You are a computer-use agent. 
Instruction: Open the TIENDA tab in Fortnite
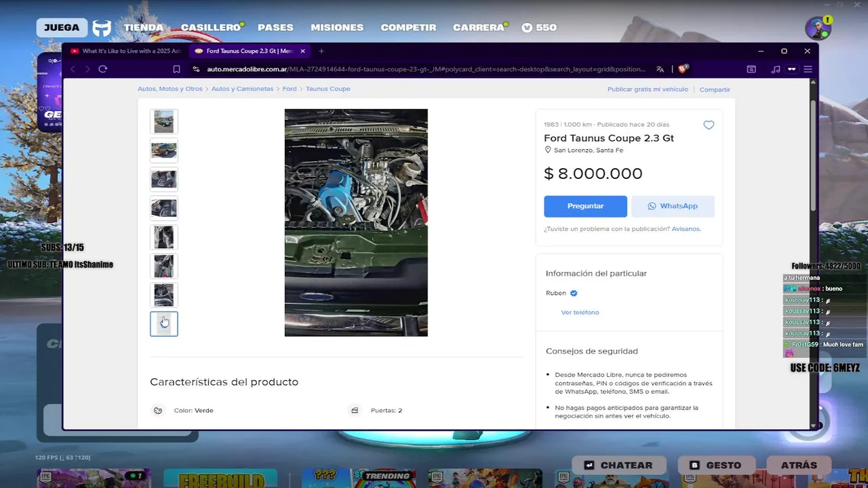click(x=144, y=28)
